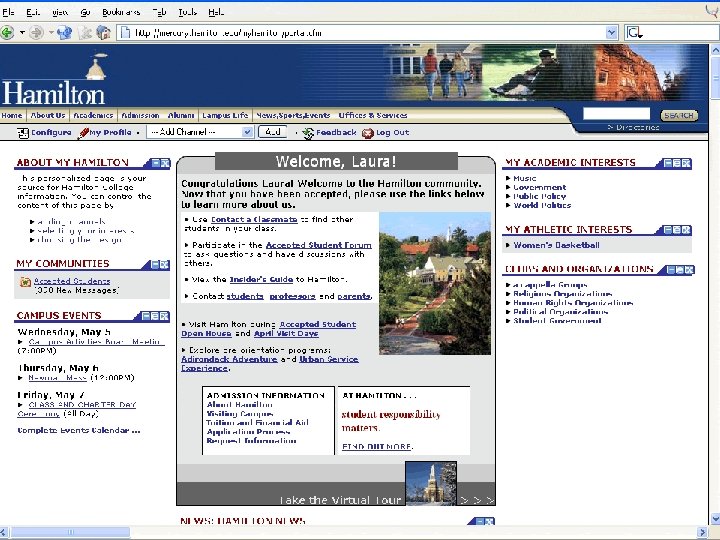Image resolution: width=720 pixels, height=540 pixels.
Task: Open the Accepted Student Forum link
Action: pos(319,245)
